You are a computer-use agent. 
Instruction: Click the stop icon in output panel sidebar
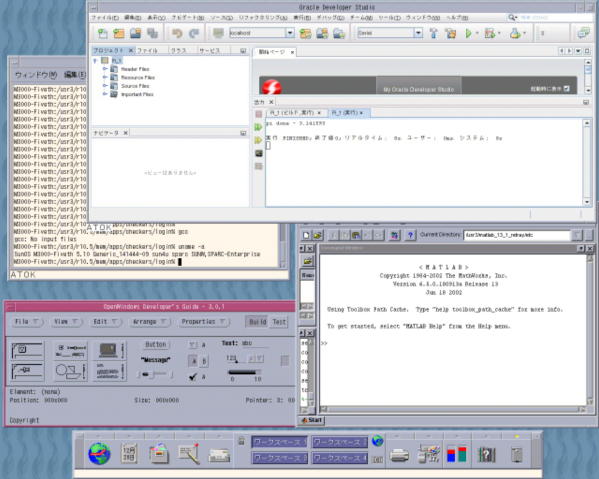[259, 114]
